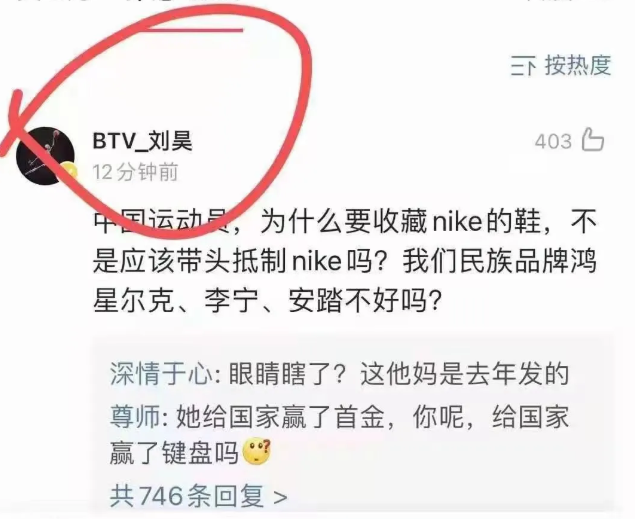Tap the reply line 赢了键盘吗

[174, 453]
